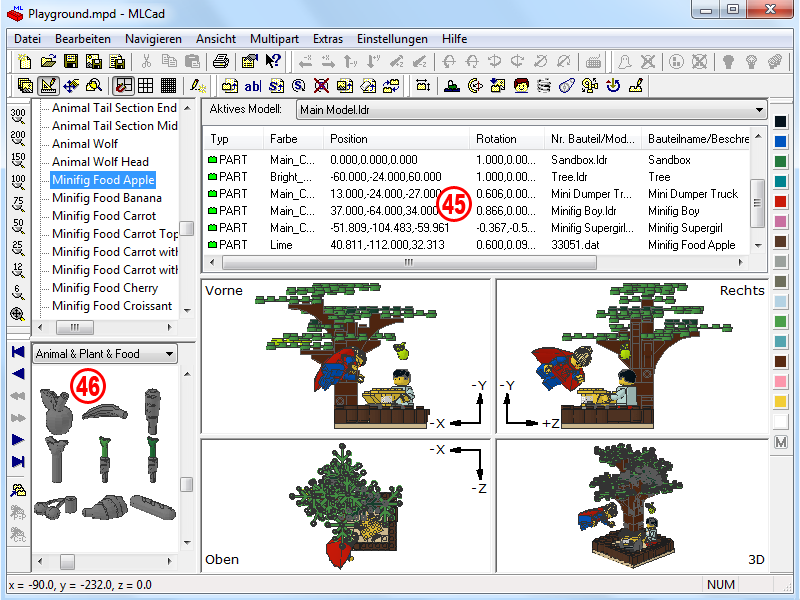
Task: Toggle zoom mode with magnifier icon
Action: 94,86
